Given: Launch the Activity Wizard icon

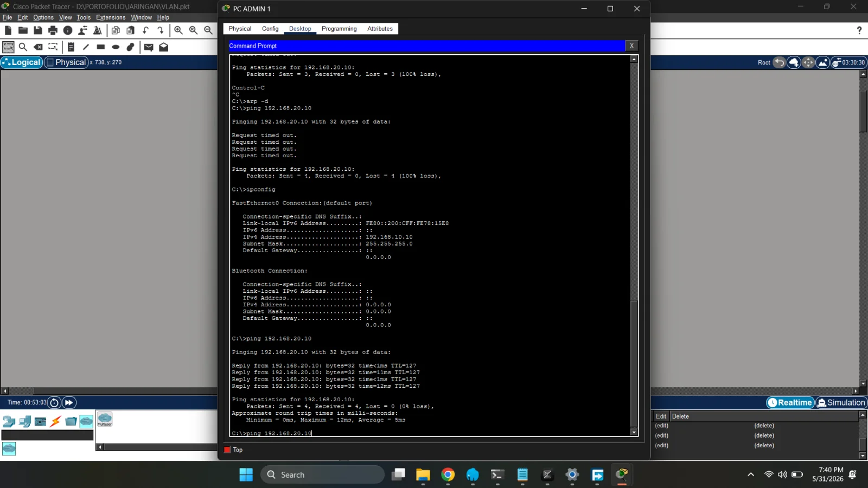Looking at the screenshot, I should click(98, 30).
